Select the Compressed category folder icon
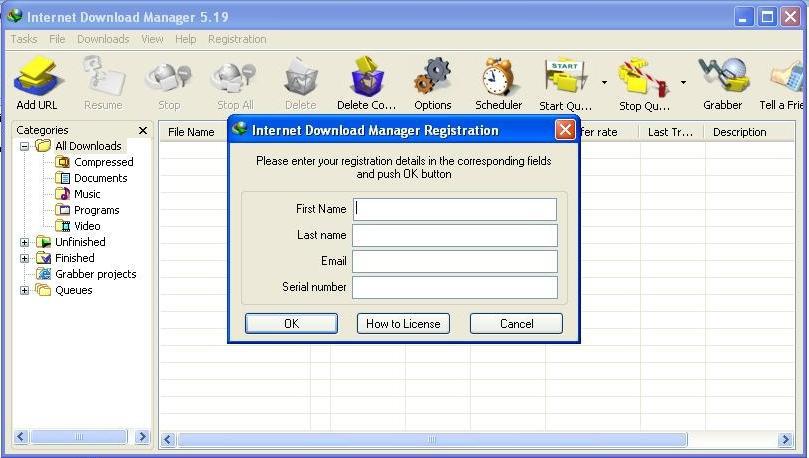Screen dimensions: 809x458 (62, 162)
